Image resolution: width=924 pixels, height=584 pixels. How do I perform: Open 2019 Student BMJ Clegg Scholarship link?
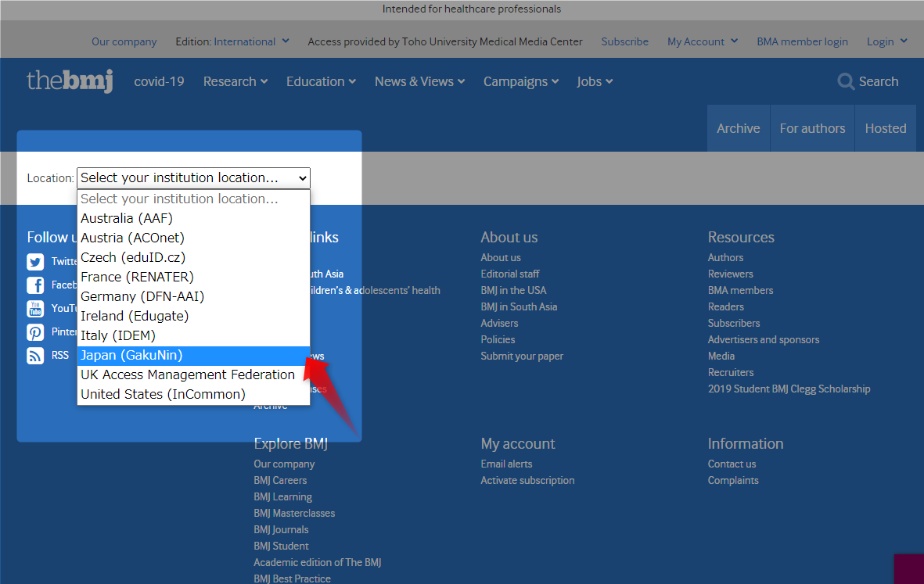pos(789,389)
